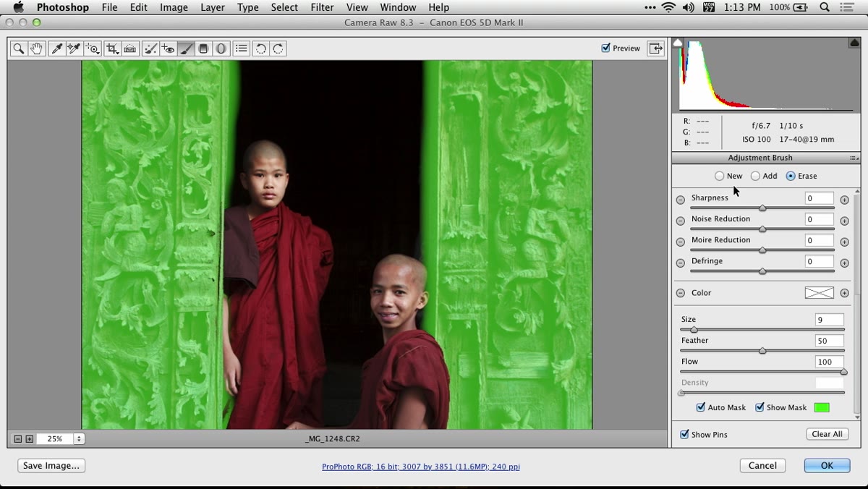The image size is (868, 489).
Task: Rotate image 90° clockwise
Action: coord(278,48)
